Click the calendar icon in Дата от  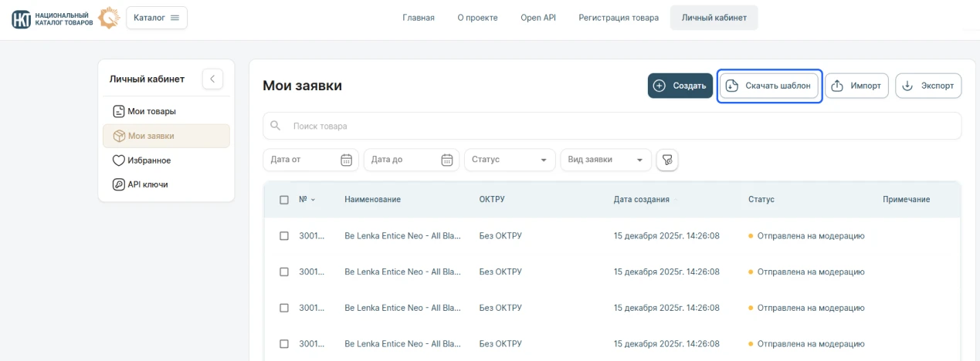347,160
